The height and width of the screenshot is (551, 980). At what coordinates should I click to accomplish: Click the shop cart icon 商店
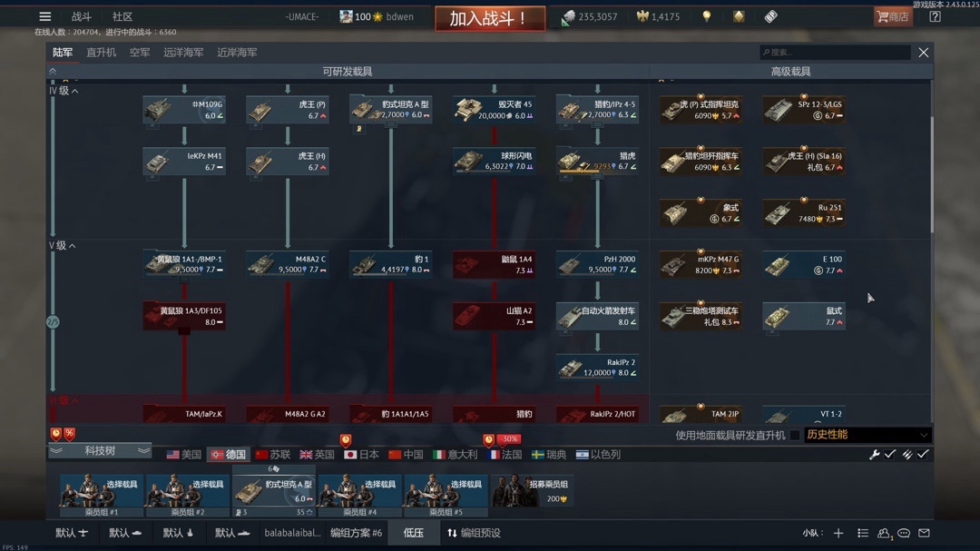[893, 17]
